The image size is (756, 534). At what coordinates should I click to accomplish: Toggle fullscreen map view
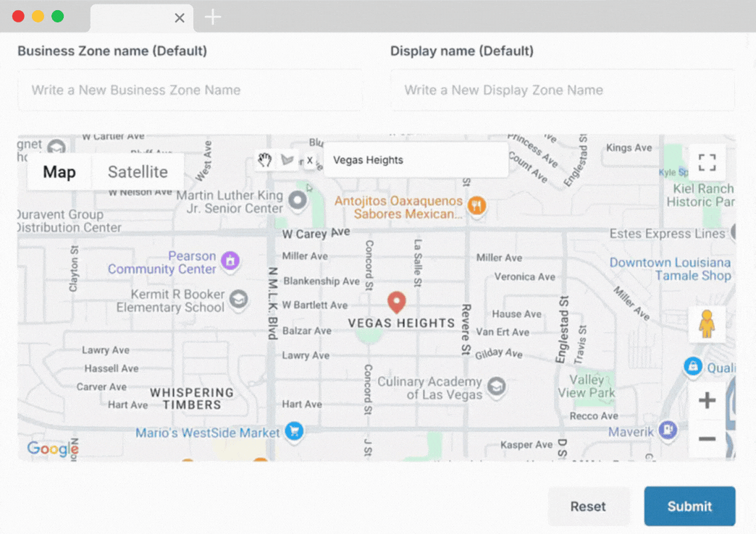[x=707, y=162]
